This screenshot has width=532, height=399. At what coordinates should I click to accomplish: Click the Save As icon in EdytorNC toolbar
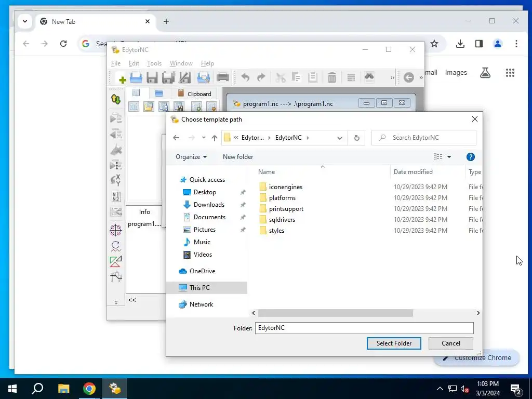(185, 78)
